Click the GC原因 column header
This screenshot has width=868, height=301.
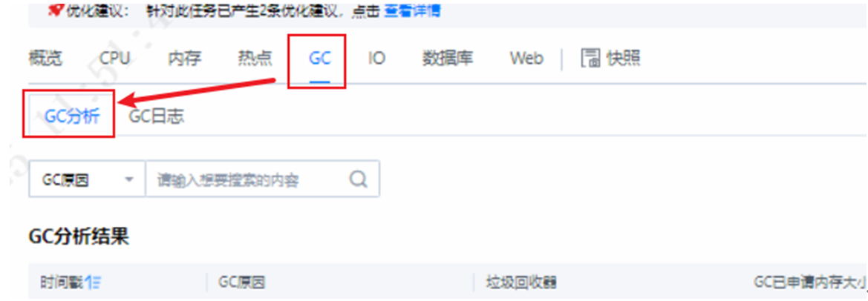click(242, 282)
